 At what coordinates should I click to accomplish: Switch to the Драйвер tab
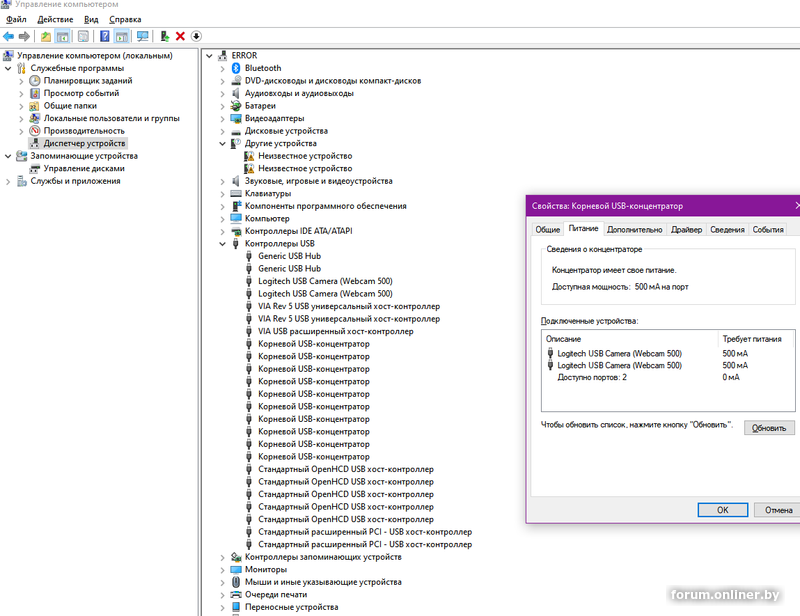pyautogui.click(x=686, y=230)
